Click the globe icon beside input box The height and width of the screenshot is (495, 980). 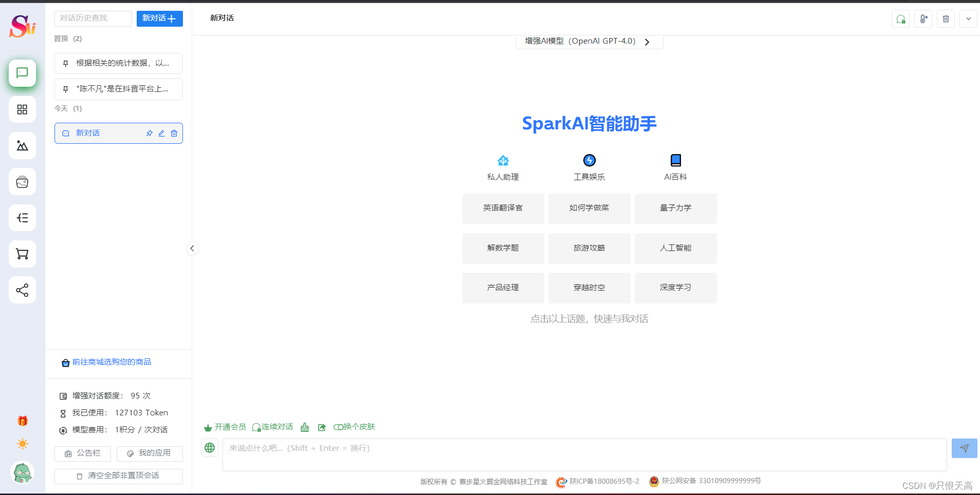click(x=210, y=448)
